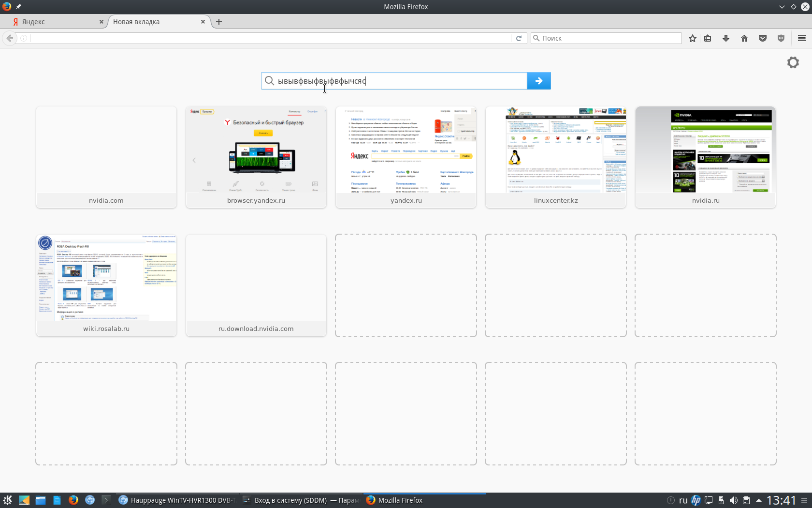
Task: Show bookmarks list icon in toolbar
Action: pos(708,38)
